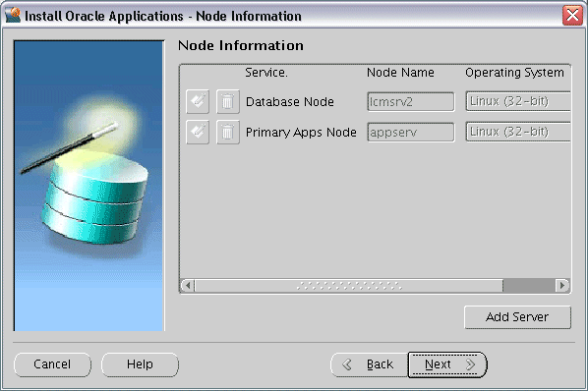
Task: Click the right arrow of horizontal scrollbar
Action: (x=562, y=286)
